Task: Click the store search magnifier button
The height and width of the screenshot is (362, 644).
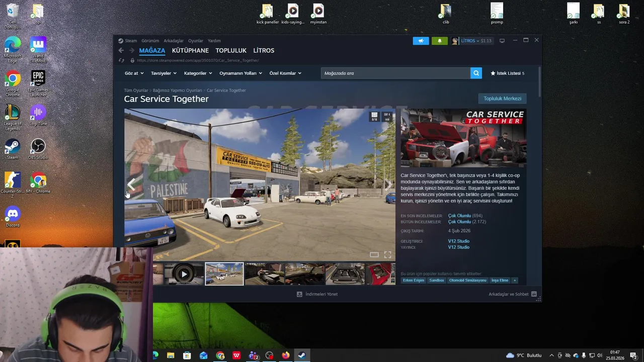Action: pos(476,73)
